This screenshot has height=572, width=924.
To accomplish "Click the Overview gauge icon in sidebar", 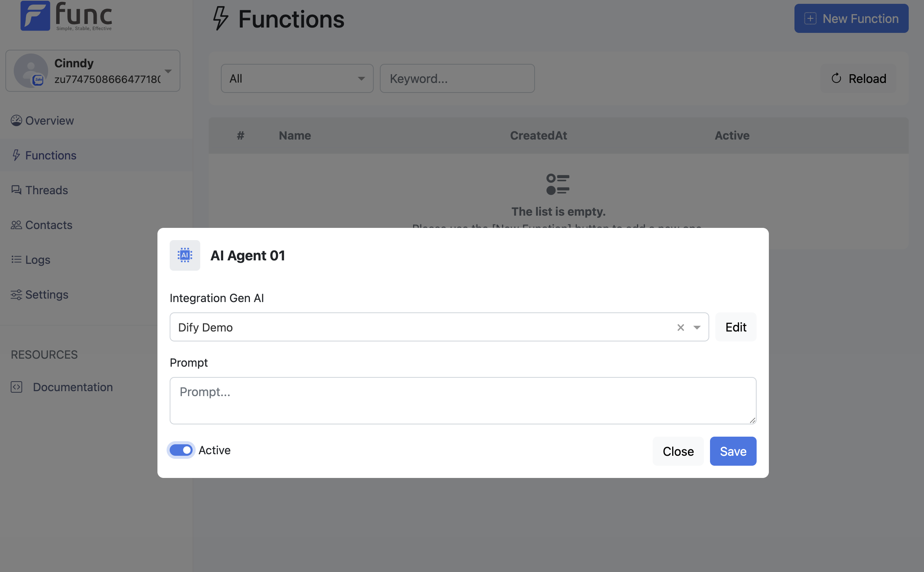I will pos(16,120).
